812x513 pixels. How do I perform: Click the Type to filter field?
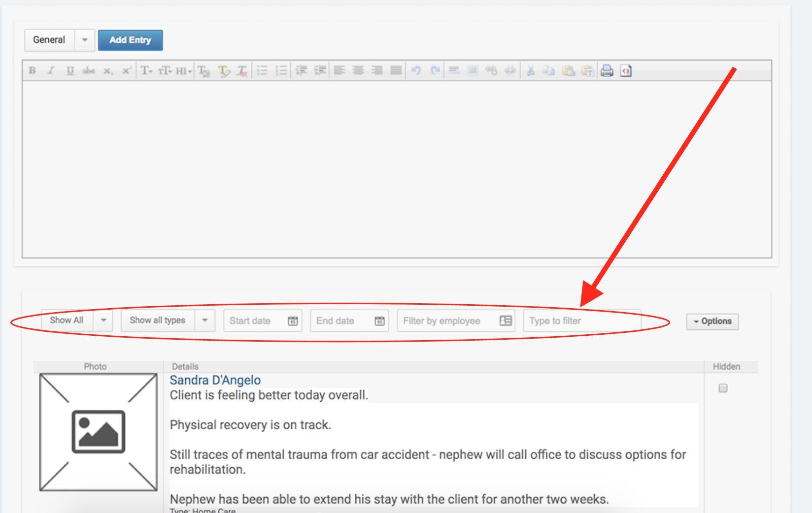[x=581, y=321]
